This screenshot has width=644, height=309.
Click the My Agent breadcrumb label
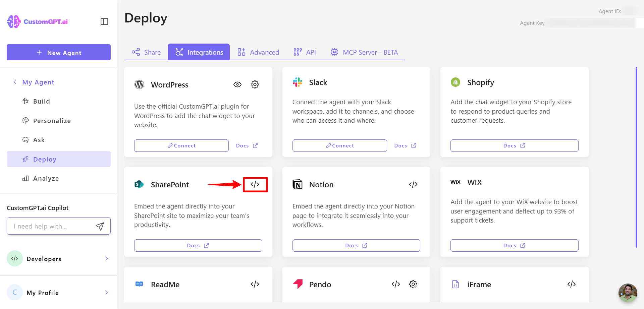point(38,82)
